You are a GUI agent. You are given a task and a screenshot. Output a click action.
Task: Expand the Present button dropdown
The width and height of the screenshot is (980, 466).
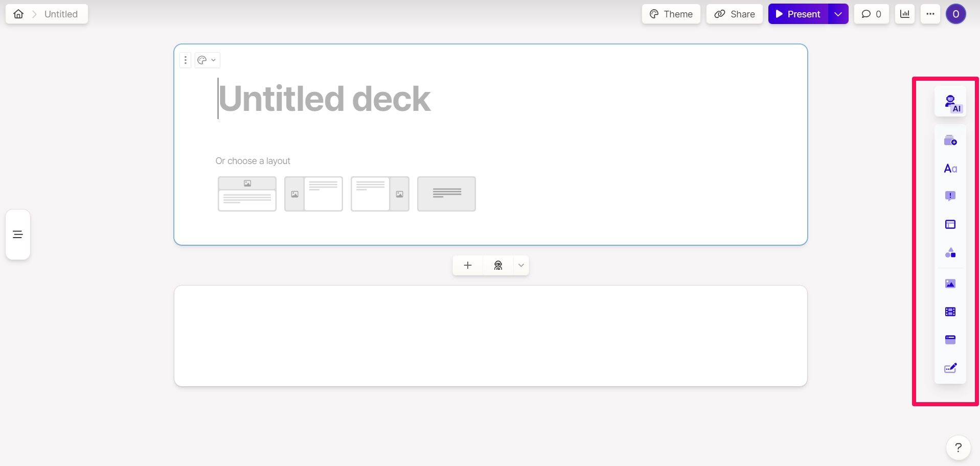[837, 14]
